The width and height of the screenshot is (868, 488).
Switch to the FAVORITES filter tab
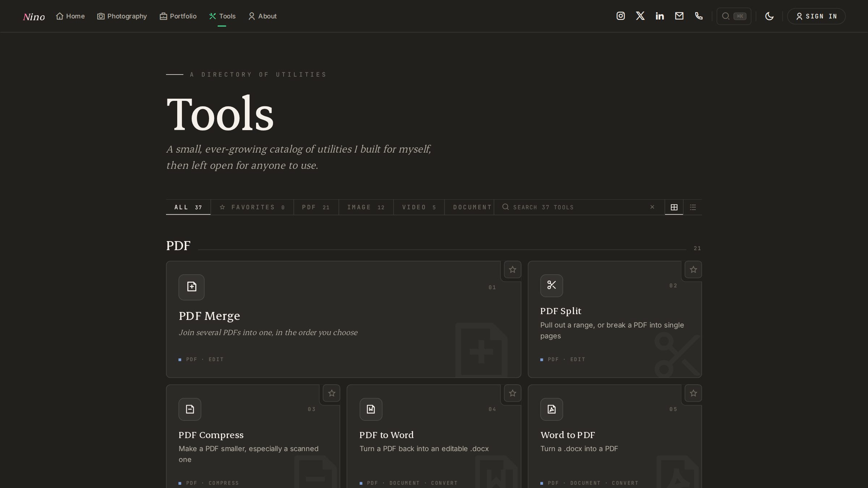pos(252,207)
